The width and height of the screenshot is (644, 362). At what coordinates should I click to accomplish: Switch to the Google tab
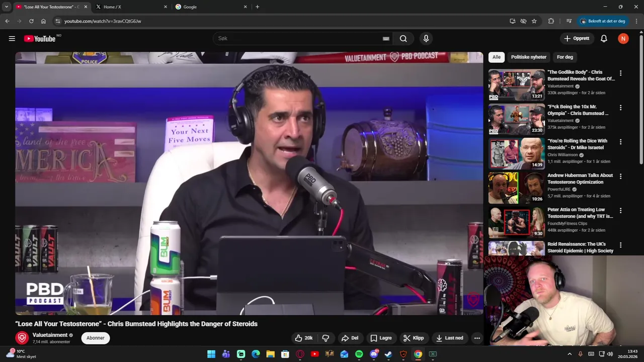[212, 7]
